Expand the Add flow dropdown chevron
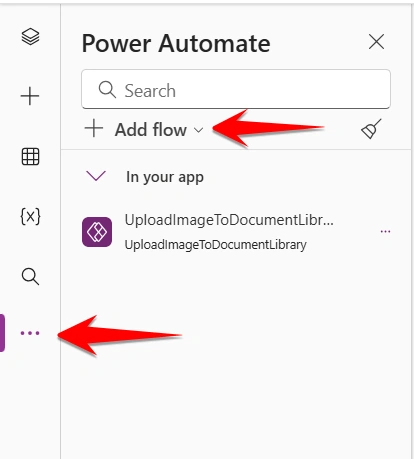 point(199,130)
